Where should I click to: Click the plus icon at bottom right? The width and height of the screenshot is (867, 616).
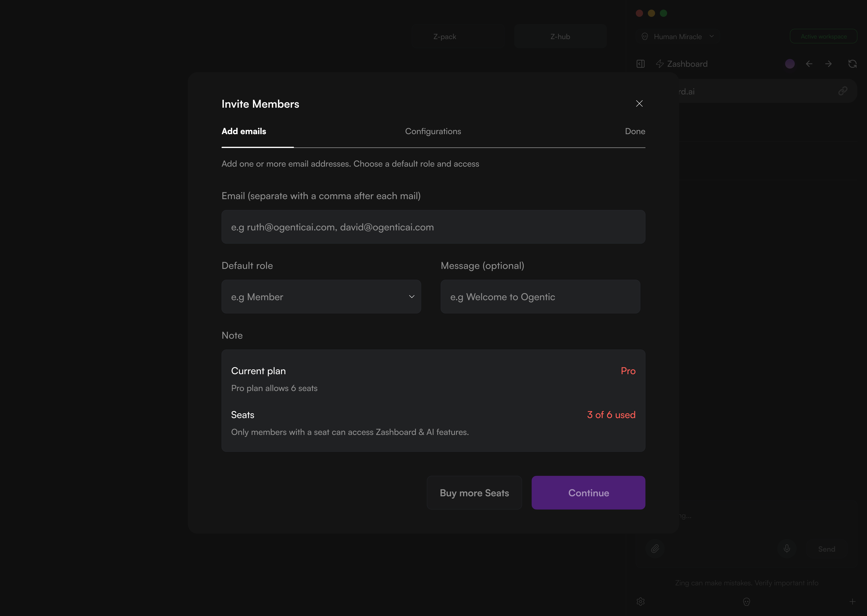tap(852, 602)
